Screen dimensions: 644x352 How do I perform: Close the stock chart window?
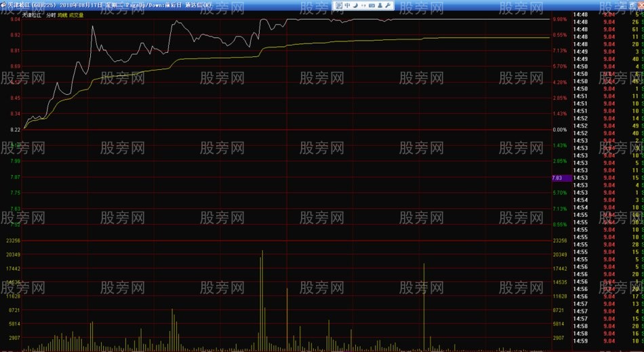coord(640,5)
